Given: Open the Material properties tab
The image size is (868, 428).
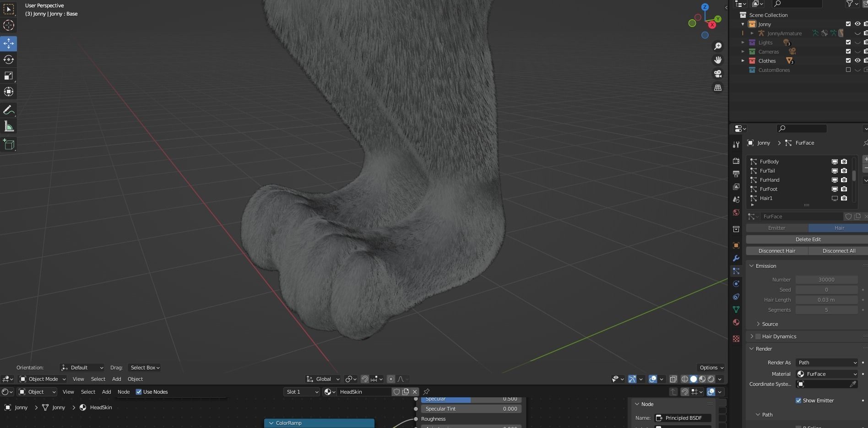Looking at the screenshot, I should [x=736, y=322].
